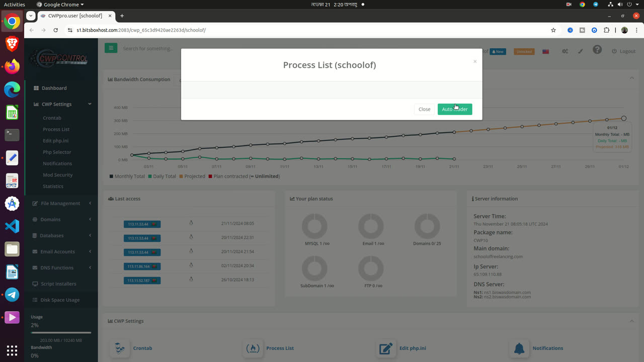Expand Databases sidebar section

pyautogui.click(x=61, y=235)
